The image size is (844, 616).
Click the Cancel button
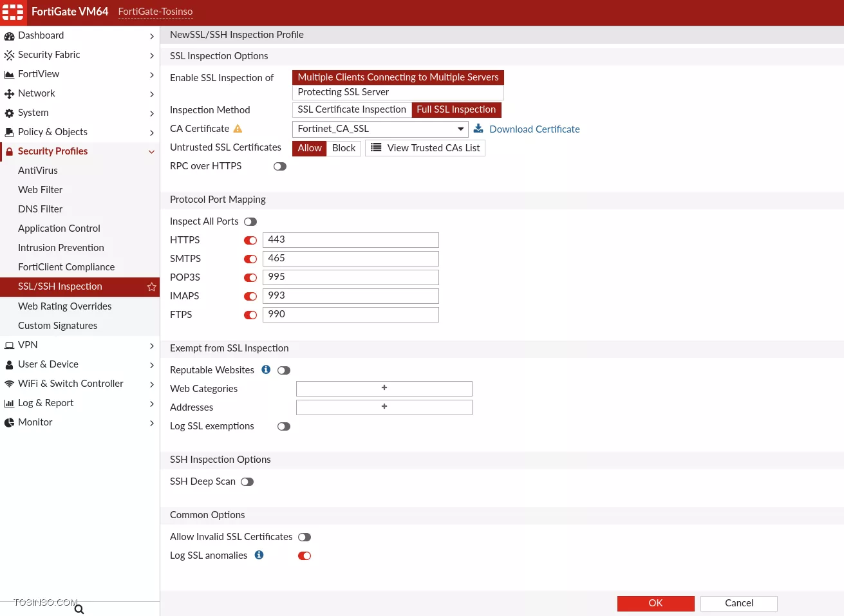click(x=738, y=603)
